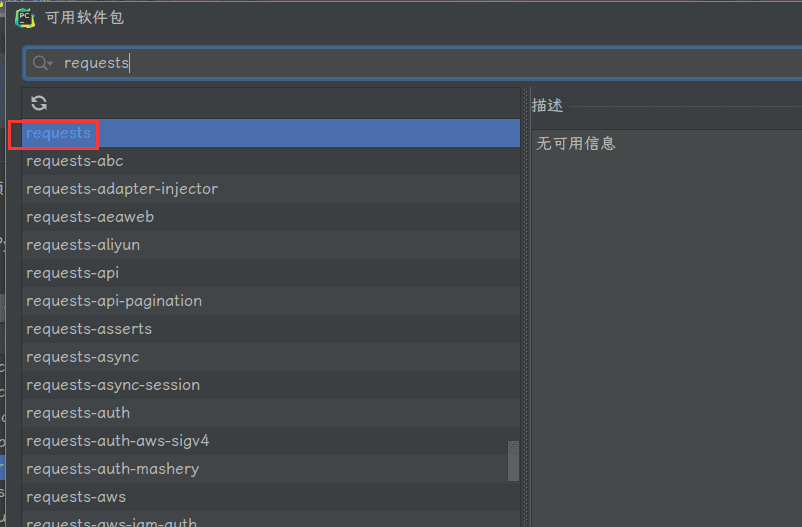
Task: Click the PyCharm logo icon in title bar
Action: point(24,17)
